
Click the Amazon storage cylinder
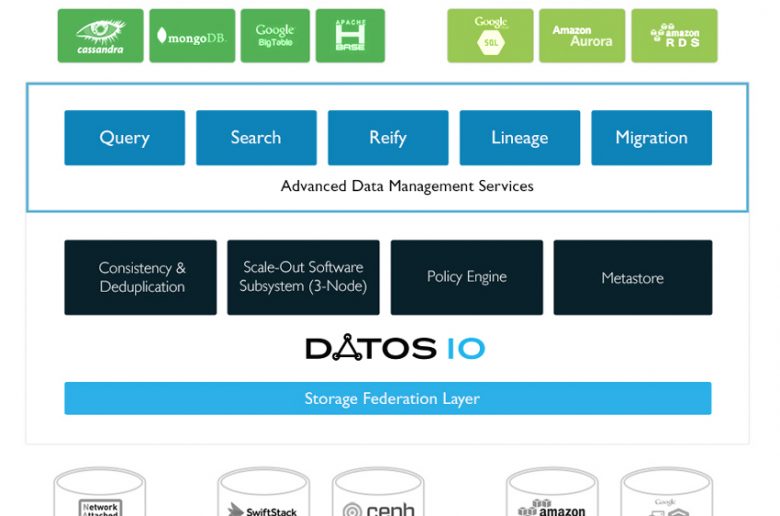(x=552, y=492)
